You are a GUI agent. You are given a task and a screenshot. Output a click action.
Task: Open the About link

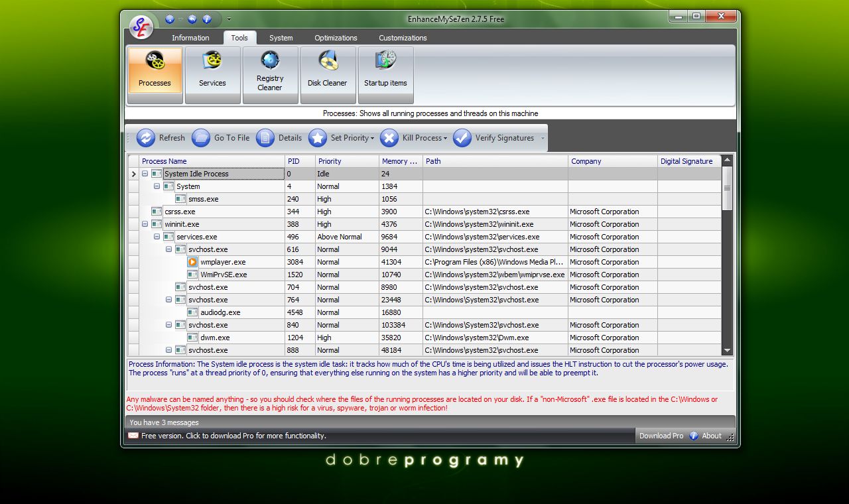point(706,436)
